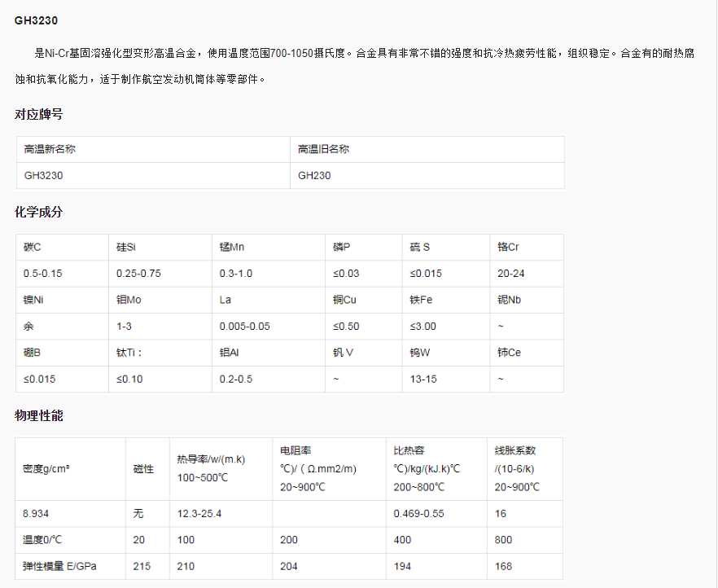Select the 铬Cr header cell
The image size is (718, 588).
(510, 247)
